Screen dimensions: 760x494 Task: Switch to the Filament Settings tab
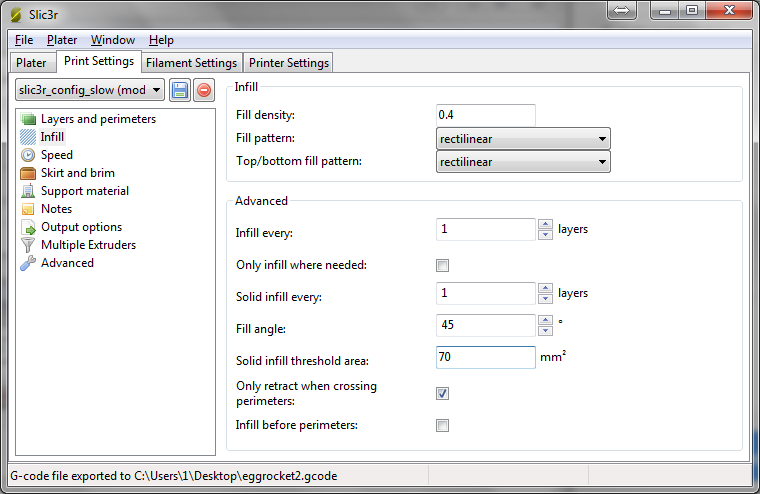191,63
